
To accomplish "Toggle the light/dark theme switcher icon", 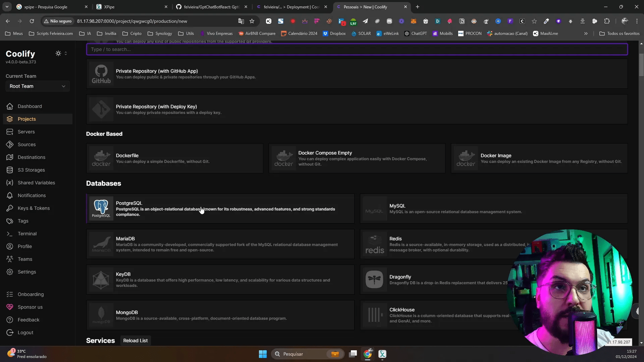I will click(58, 53).
